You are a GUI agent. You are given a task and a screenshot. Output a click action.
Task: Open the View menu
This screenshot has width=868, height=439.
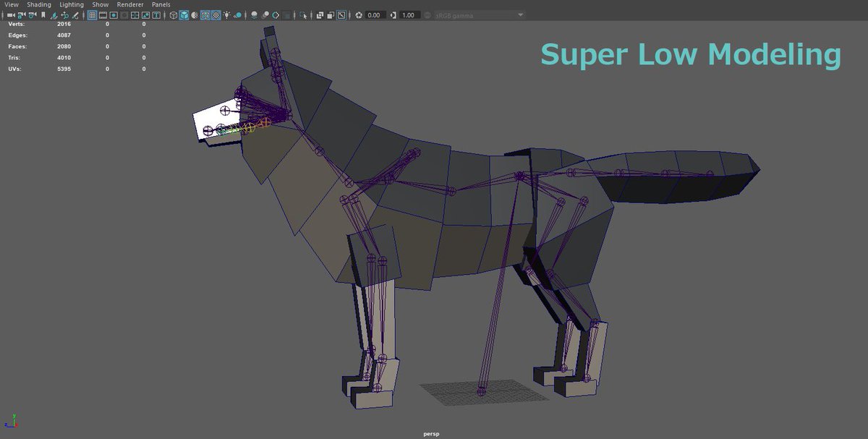(11, 4)
